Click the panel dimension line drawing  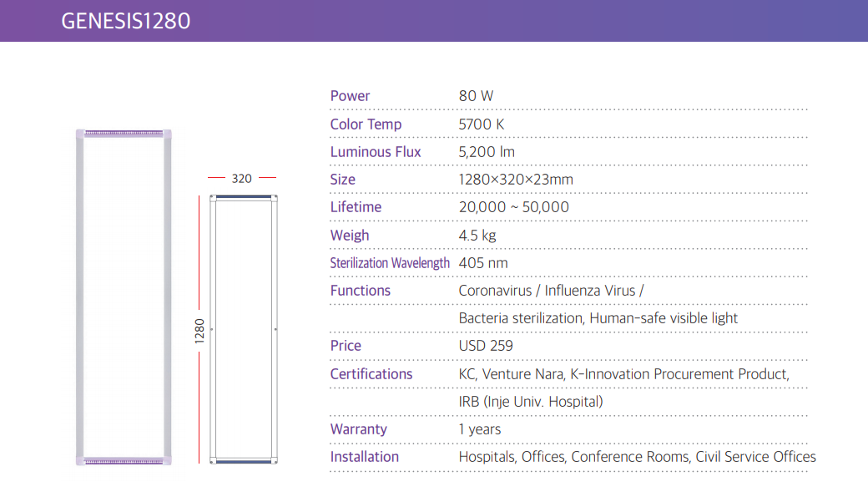243,329
